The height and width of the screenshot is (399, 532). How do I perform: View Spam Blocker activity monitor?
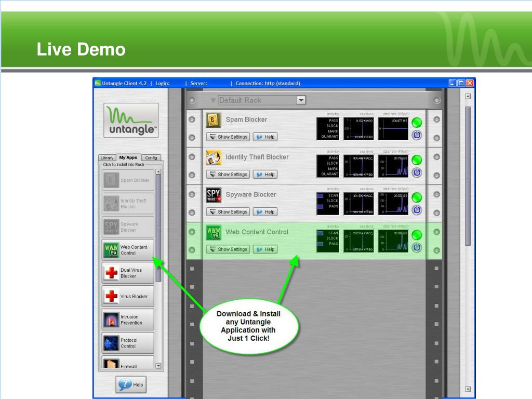pos(328,129)
